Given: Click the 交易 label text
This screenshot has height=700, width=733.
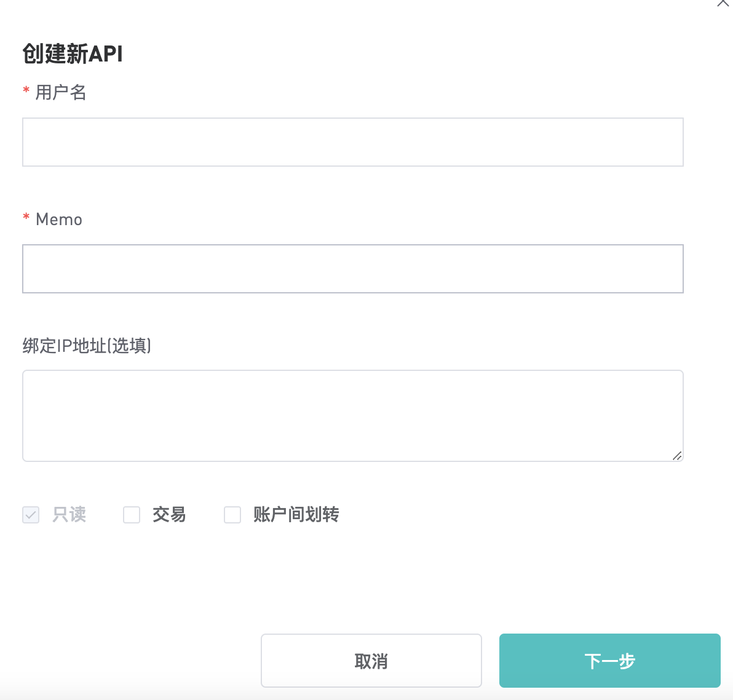Looking at the screenshot, I should point(169,515).
